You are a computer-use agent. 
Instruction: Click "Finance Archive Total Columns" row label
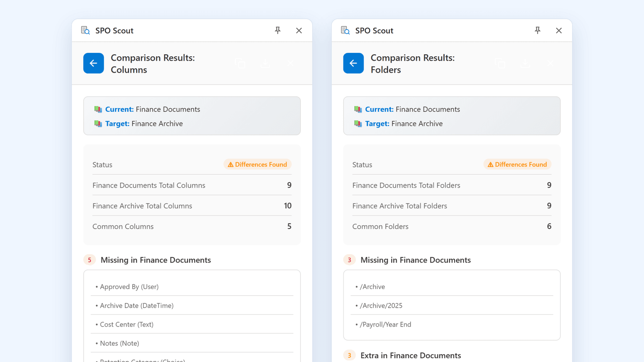[x=142, y=206]
